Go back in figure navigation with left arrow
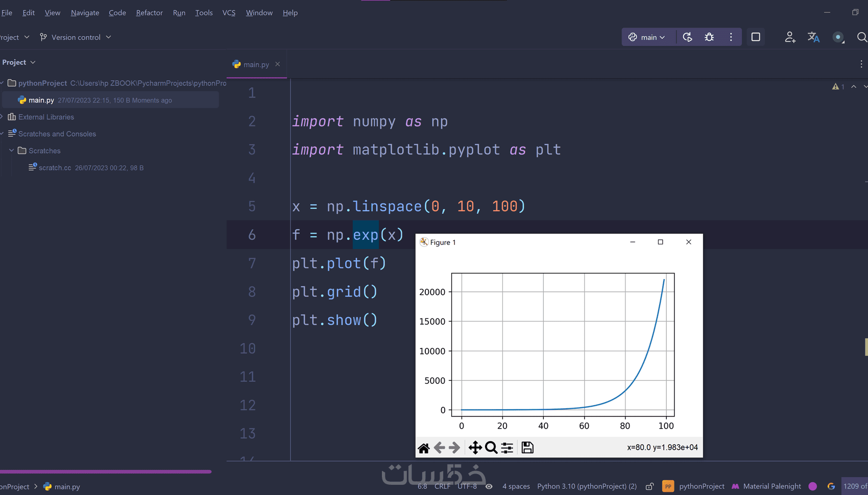868x495 pixels. [x=439, y=448]
